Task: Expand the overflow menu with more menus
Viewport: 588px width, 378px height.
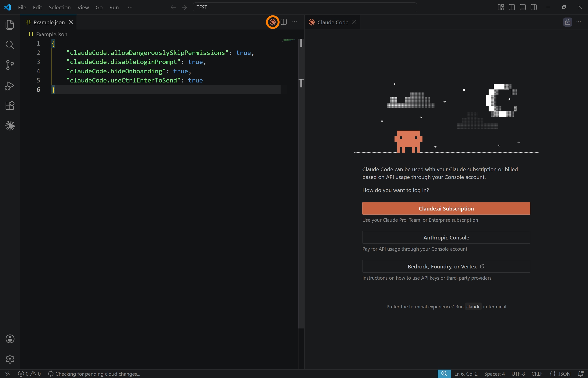Action: click(130, 7)
